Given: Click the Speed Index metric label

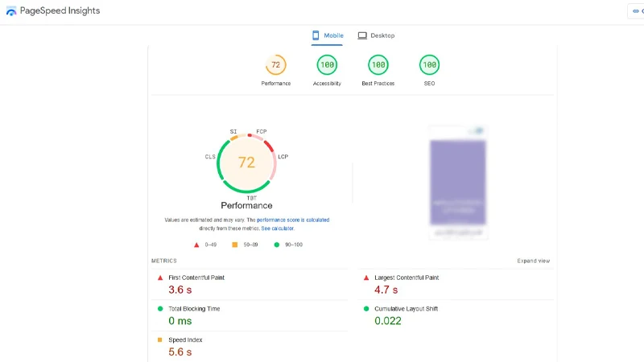Looking at the screenshot, I should [x=185, y=340].
